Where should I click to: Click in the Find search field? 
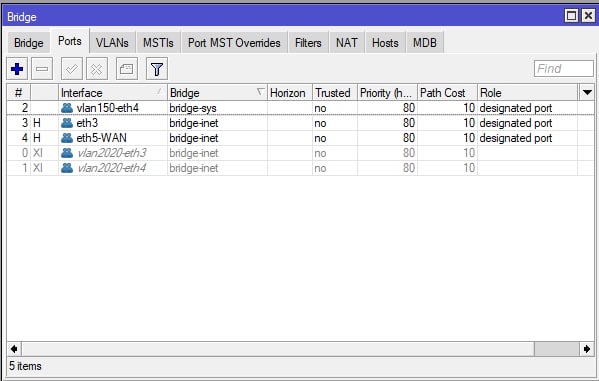point(563,69)
